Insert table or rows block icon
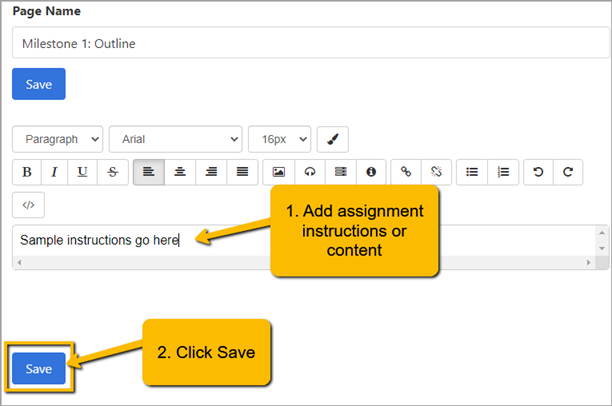This screenshot has width=612, height=406. pos(341,172)
